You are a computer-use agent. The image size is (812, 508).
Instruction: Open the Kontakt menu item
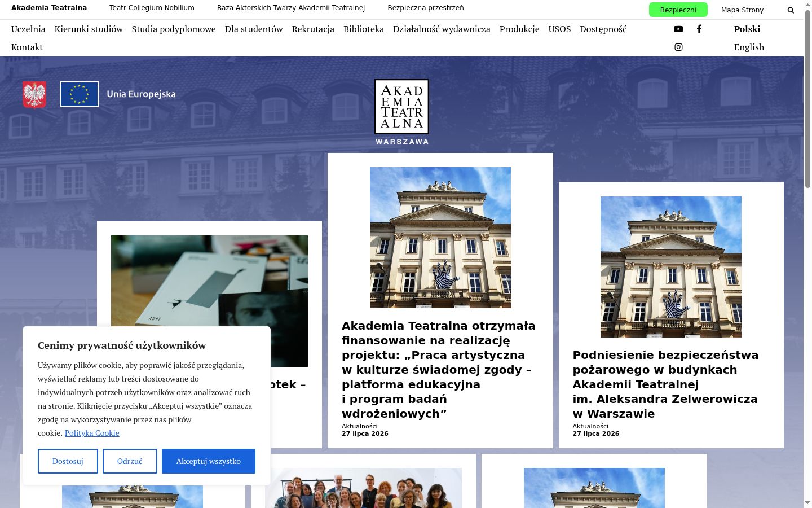[x=27, y=47]
